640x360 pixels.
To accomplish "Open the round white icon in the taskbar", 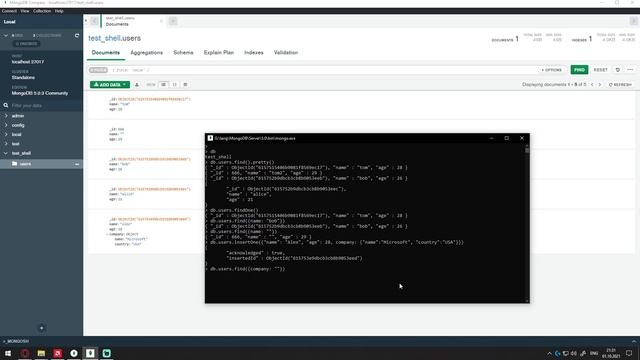I will click(x=74, y=353).
